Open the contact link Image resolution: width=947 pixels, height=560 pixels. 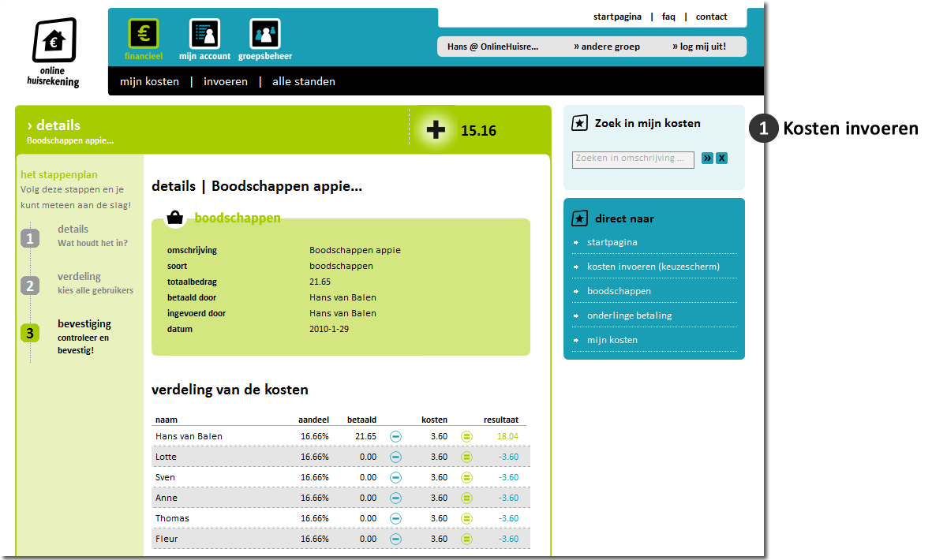[711, 17]
